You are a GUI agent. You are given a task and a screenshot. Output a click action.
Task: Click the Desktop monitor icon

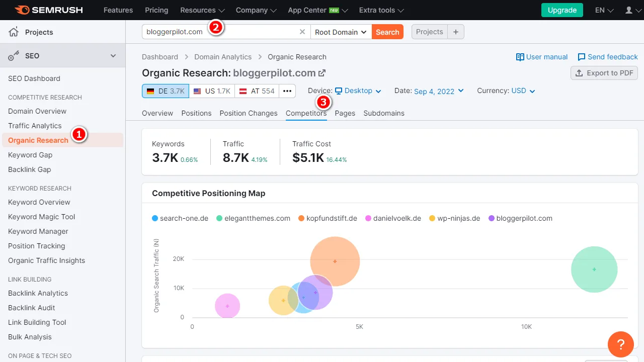click(339, 91)
